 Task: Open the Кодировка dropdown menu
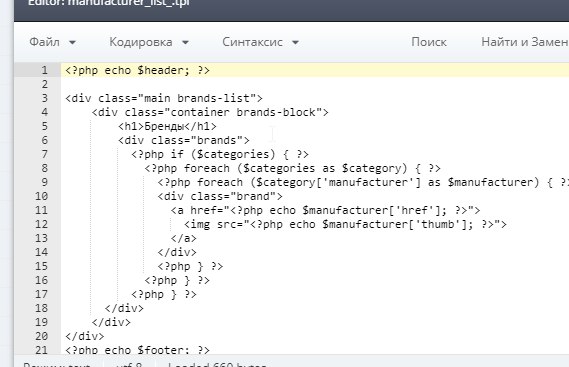click(x=149, y=42)
